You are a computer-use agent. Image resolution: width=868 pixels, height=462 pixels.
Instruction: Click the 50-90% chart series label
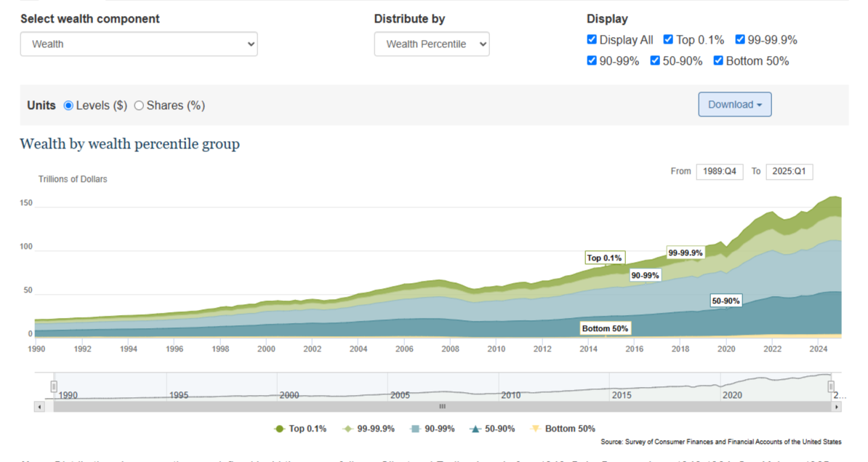tap(726, 300)
